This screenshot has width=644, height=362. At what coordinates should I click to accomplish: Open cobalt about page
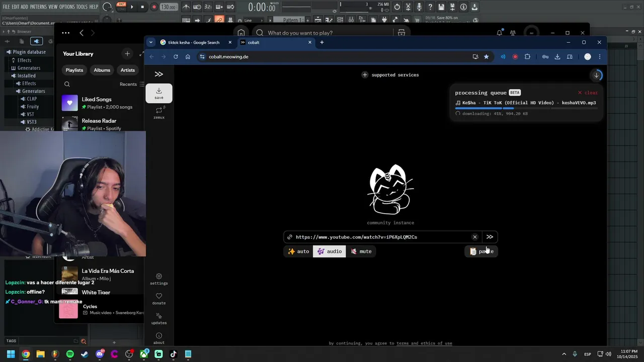tap(159, 338)
